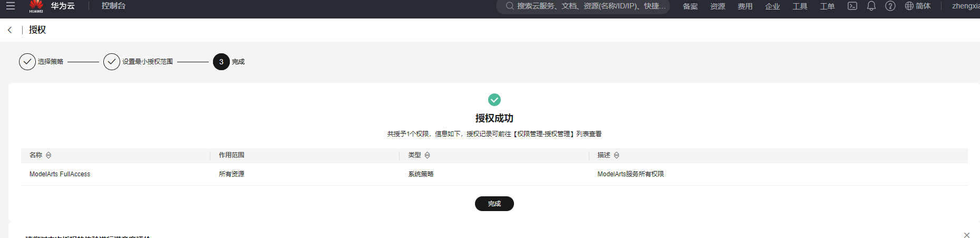
Task: Sort by the 名称 column icon
Action: (48, 155)
